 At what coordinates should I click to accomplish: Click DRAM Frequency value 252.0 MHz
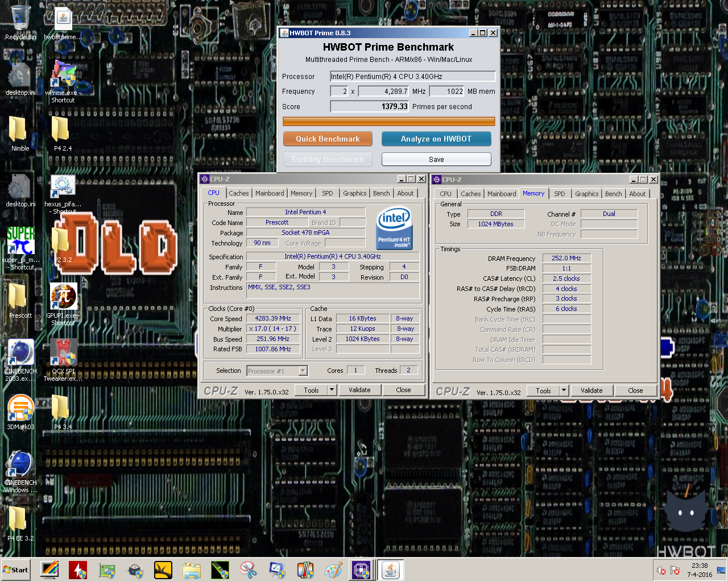(x=566, y=258)
